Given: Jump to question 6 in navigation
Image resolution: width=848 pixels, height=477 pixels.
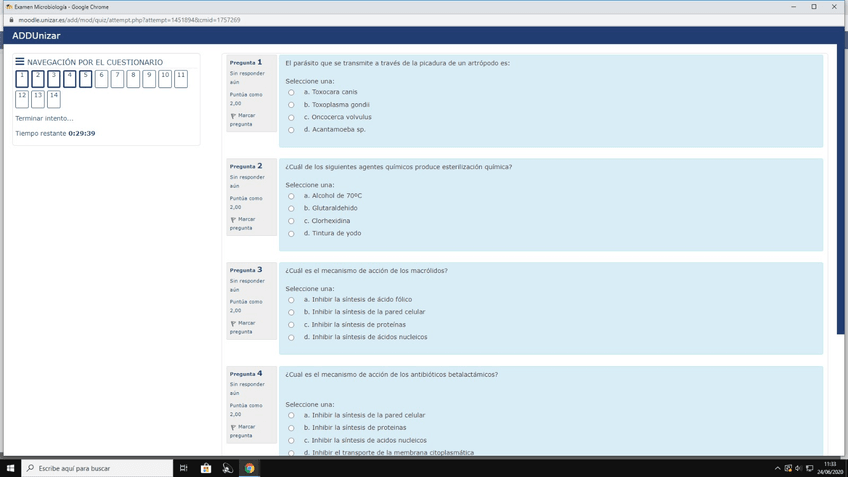Looking at the screenshot, I should tap(101, 79).
